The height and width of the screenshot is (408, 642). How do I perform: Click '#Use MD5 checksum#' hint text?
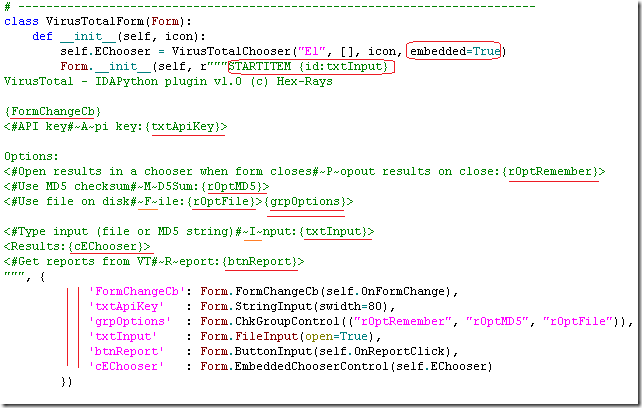point(75,186)
